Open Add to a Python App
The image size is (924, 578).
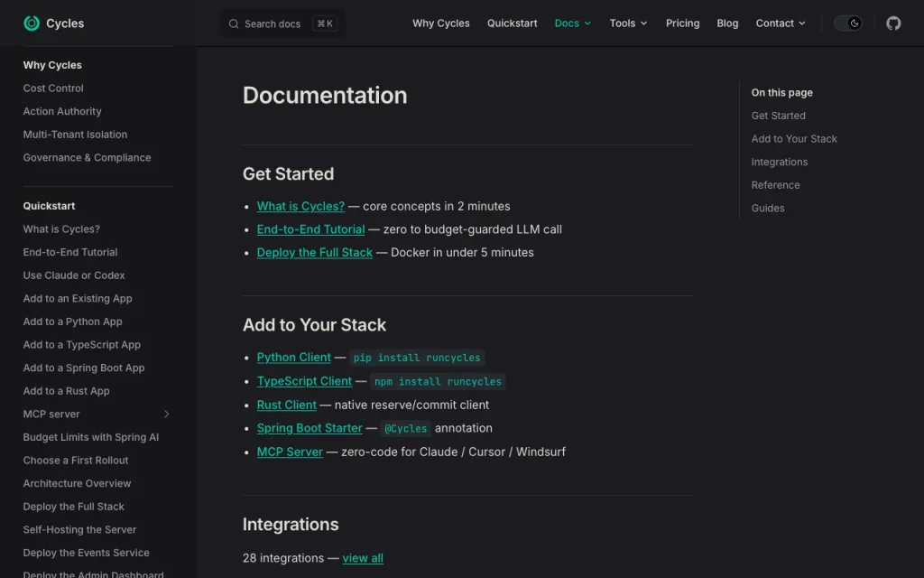(x=72, y=322)
